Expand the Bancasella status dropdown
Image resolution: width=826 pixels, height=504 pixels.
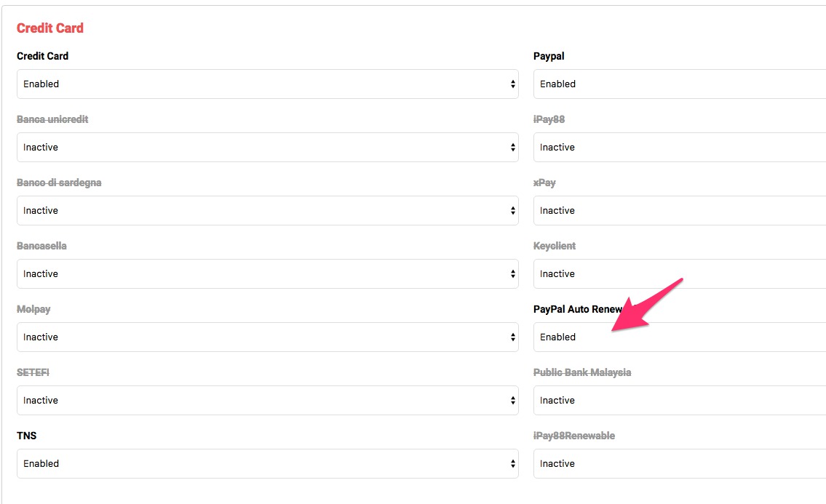point(267,274)
